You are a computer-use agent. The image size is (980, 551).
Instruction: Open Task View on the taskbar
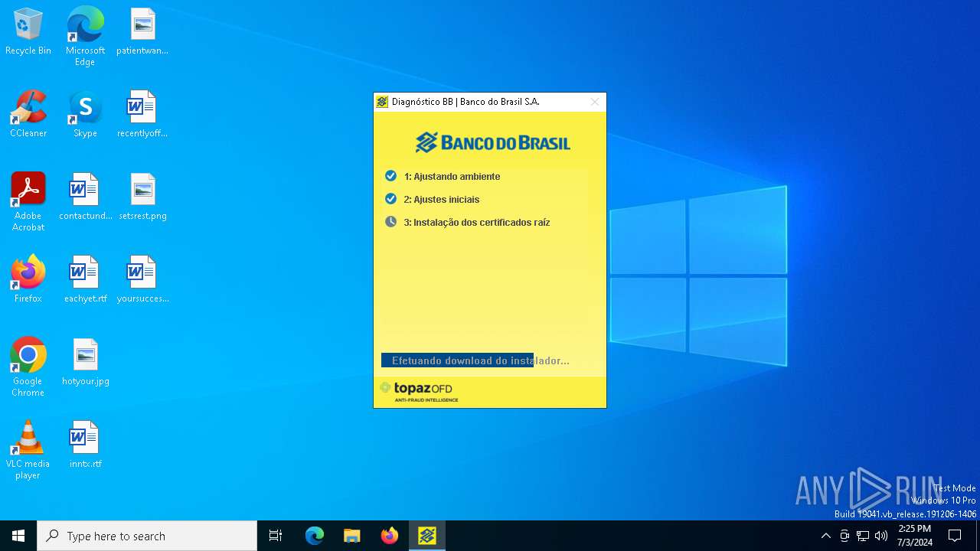pos(276,536)
